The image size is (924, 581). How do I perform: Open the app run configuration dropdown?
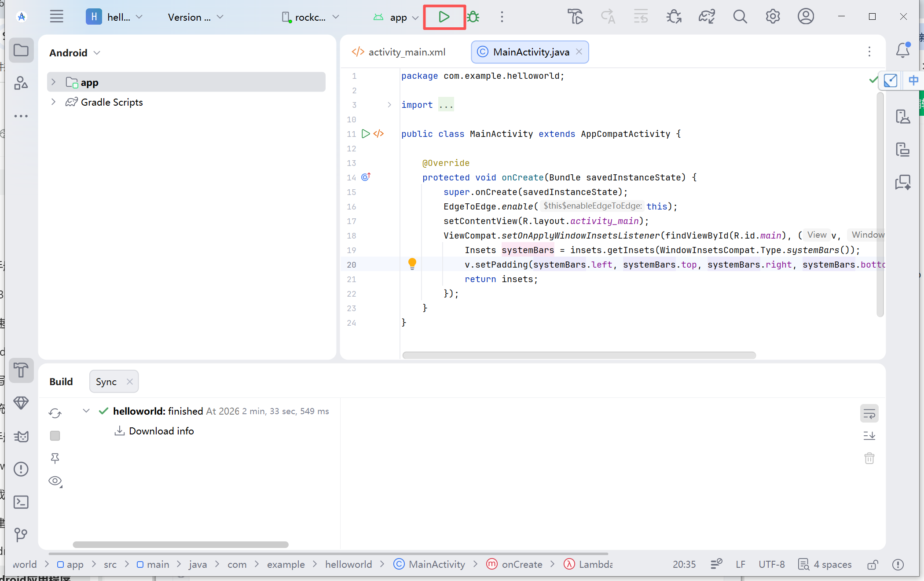396,17
